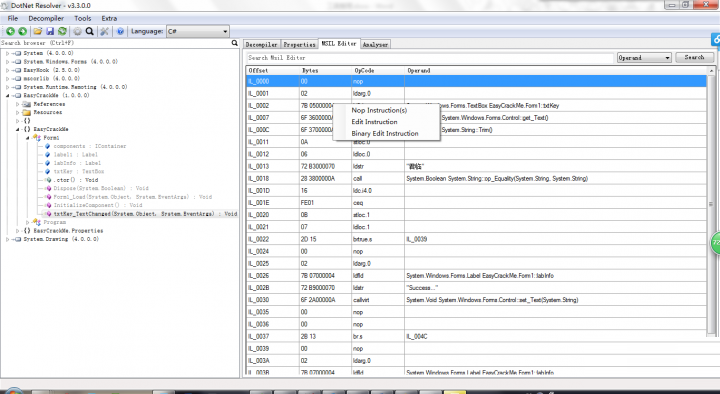Click the magnifier Search toolbar icon

point(90,31)
